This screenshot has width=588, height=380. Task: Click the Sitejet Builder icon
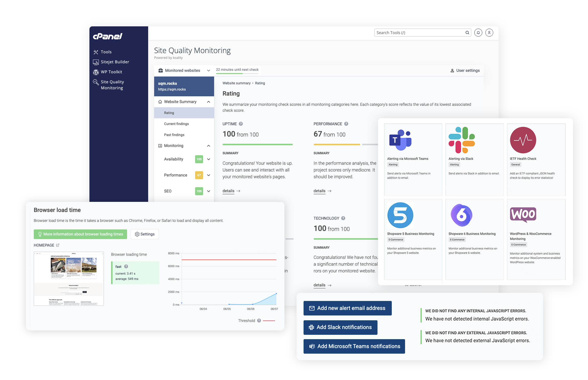[x=95, y=61]
